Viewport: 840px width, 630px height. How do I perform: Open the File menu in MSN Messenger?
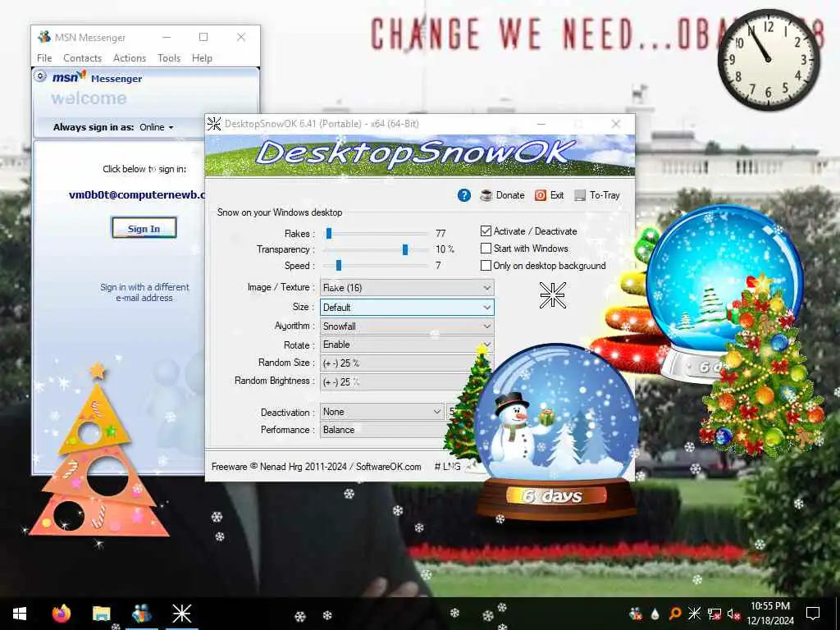pyautogui.click(x=44, y=58)
